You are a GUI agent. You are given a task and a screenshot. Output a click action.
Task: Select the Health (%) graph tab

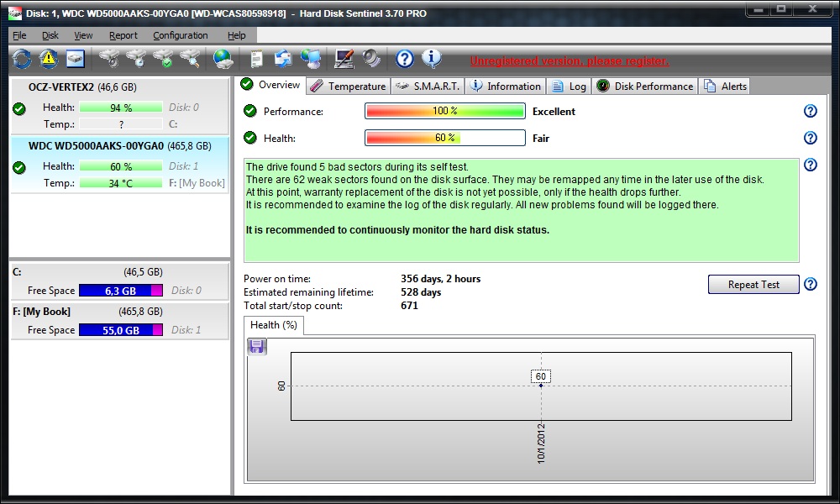[x=274, y=325]
